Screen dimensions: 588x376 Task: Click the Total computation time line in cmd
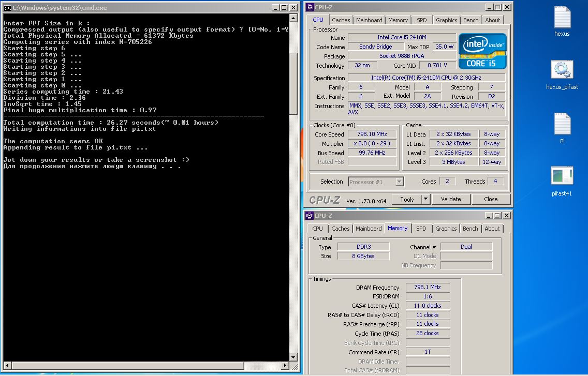[111, 123]
